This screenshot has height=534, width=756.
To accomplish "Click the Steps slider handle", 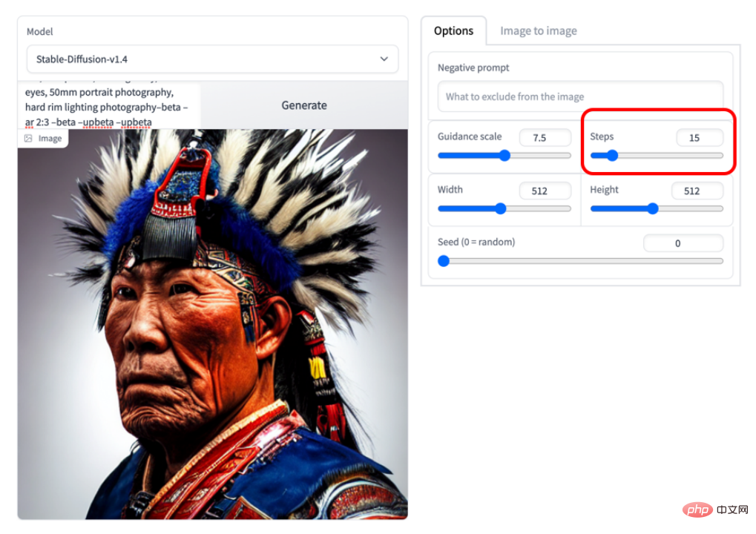I will coord(612,155).
